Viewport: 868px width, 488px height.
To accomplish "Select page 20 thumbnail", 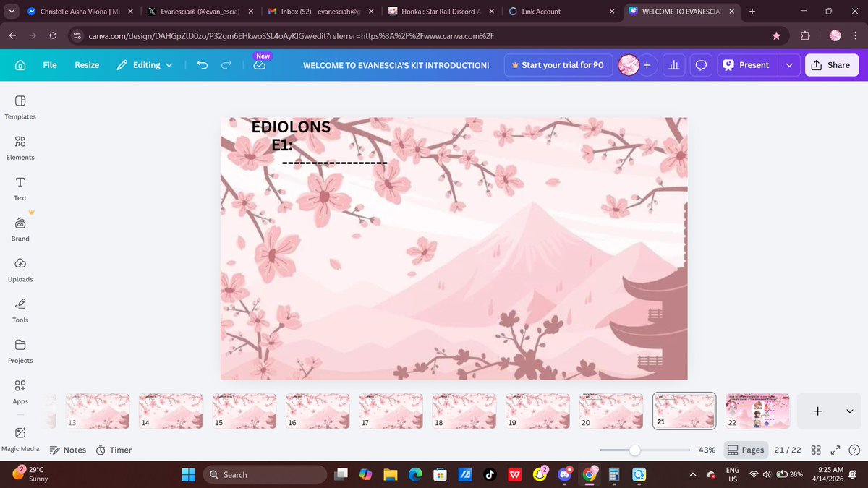I will click(611, 411).
